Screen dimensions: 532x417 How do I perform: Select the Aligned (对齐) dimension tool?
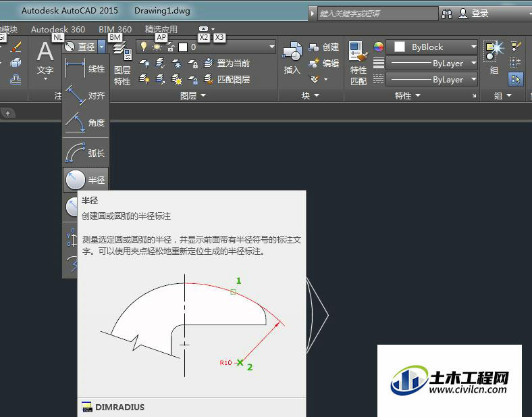point(86,95)
